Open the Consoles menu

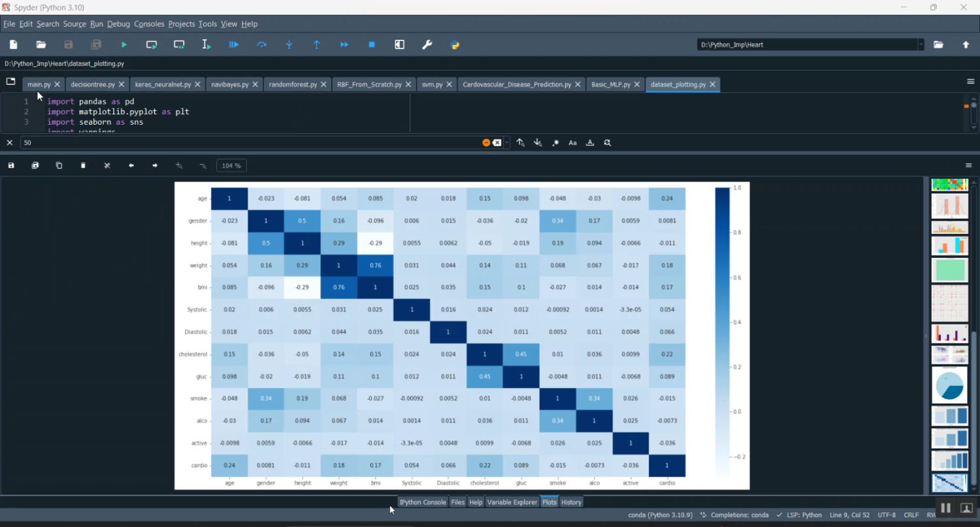click(149, 24)
